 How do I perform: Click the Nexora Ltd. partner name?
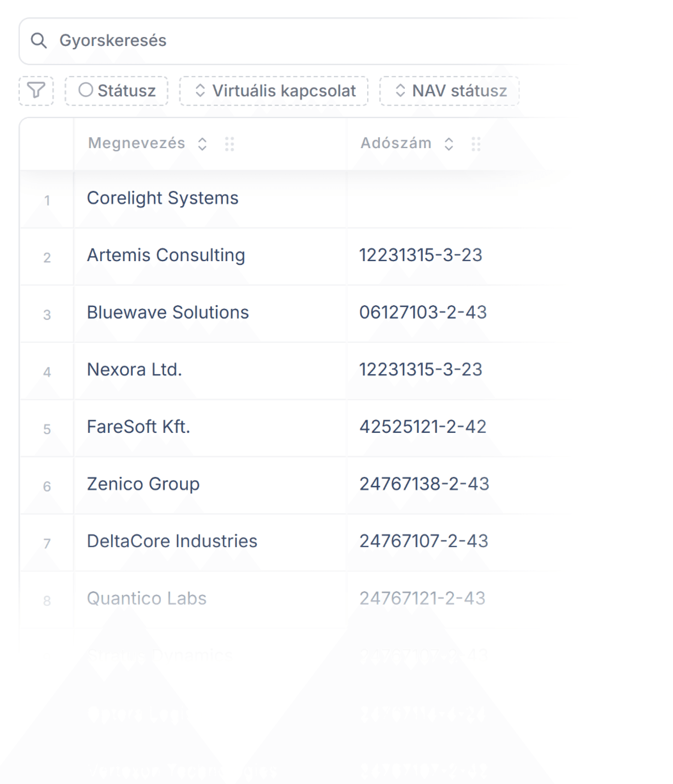(134, 370)
